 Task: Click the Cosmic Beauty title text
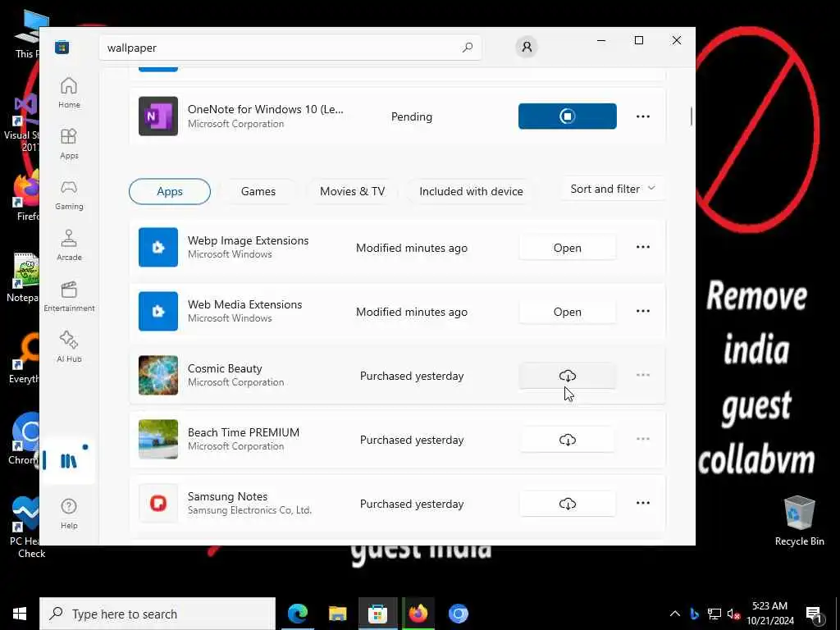225,368
